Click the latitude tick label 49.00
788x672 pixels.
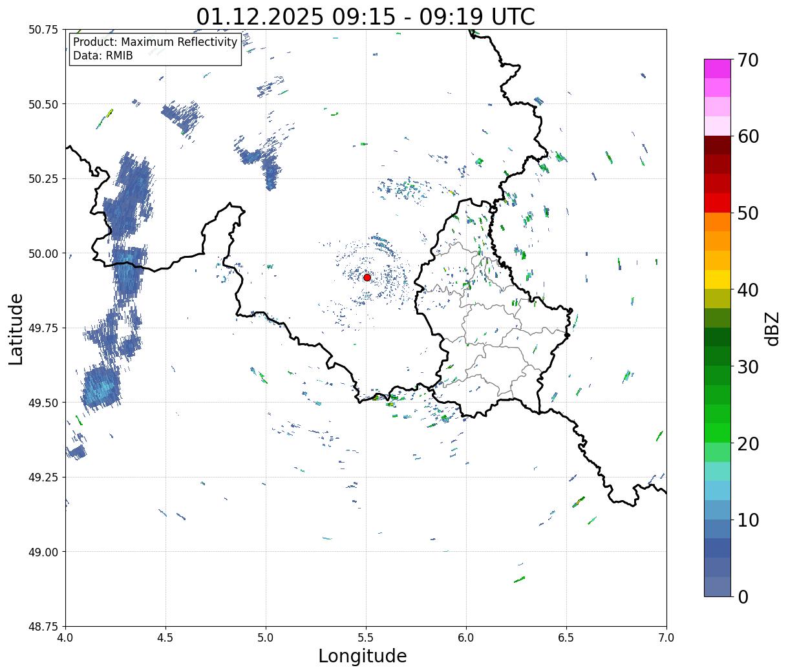point(43,552)
